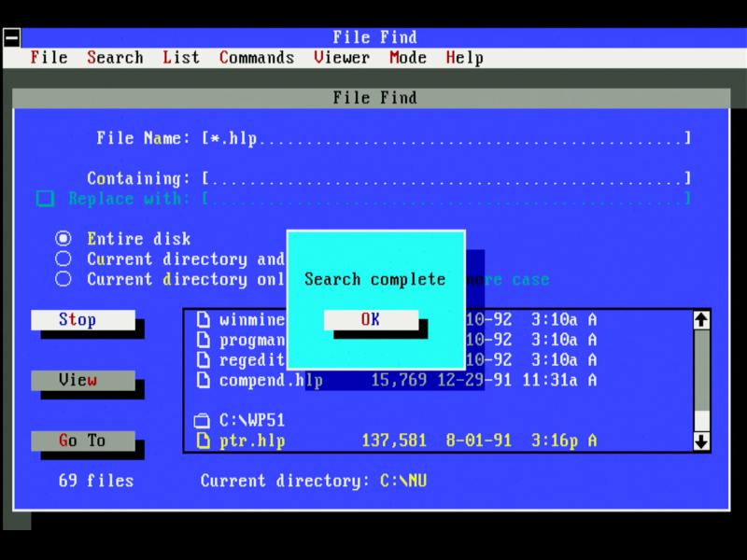Select Current directory only option
Screen dimensions: 747x560
tap(63, 278)
